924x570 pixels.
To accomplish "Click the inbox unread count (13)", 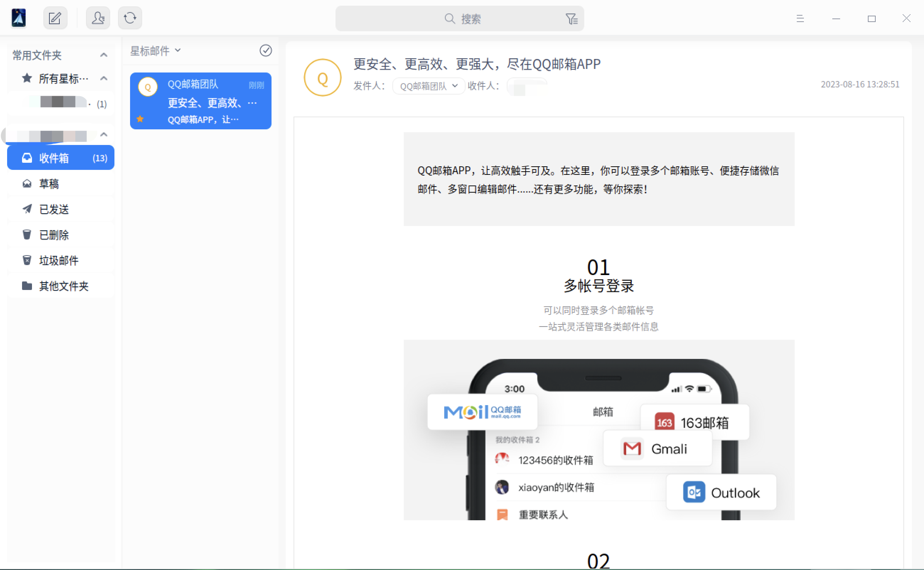I will click(100, 158).
